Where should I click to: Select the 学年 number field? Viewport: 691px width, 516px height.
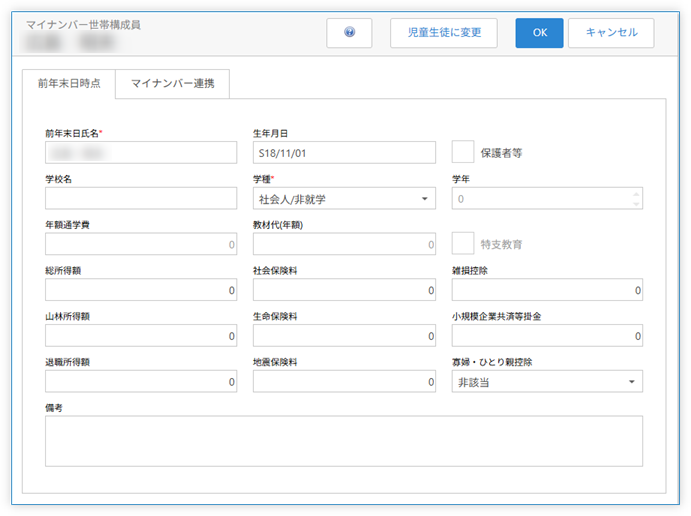[x=547, y=198]
